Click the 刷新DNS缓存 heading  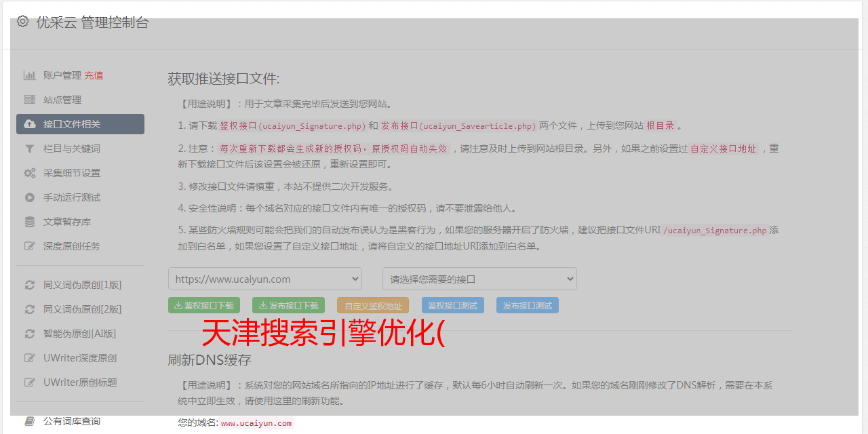210,359
